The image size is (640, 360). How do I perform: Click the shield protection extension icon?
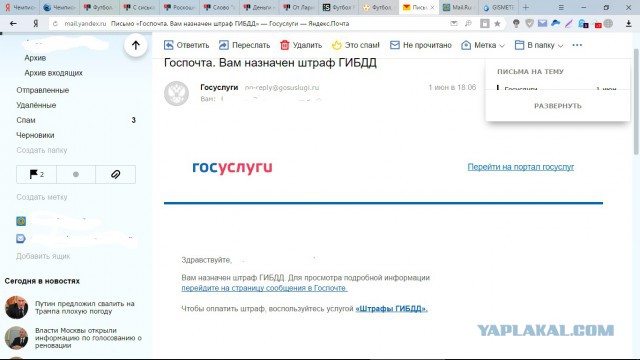(x=529, y=24)
